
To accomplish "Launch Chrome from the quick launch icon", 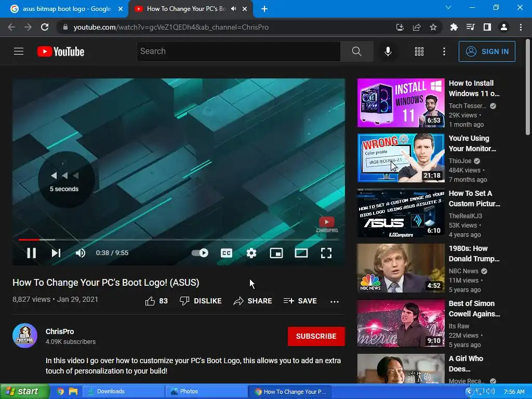I will point(60,392).
